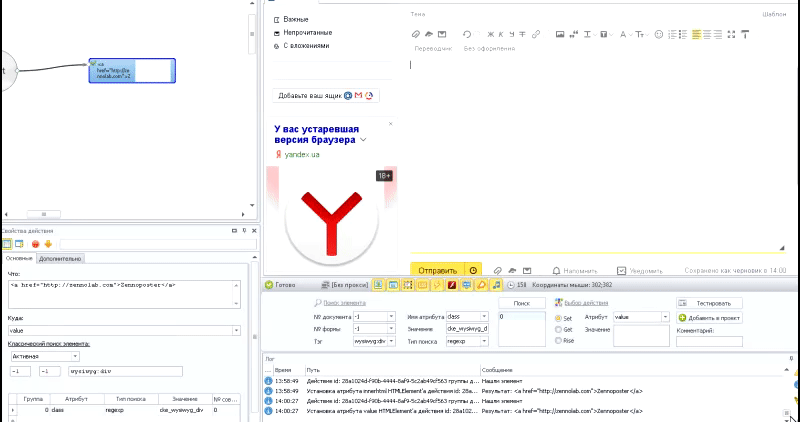Pin the Свойства действия panel
Viewport: 800px width, 422px height.
coord(244,231)
